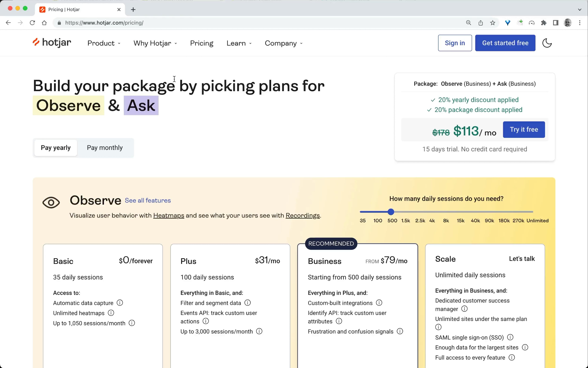
Task: Click info icon next to Unlimited heatmaps
Action: (111, 313)
